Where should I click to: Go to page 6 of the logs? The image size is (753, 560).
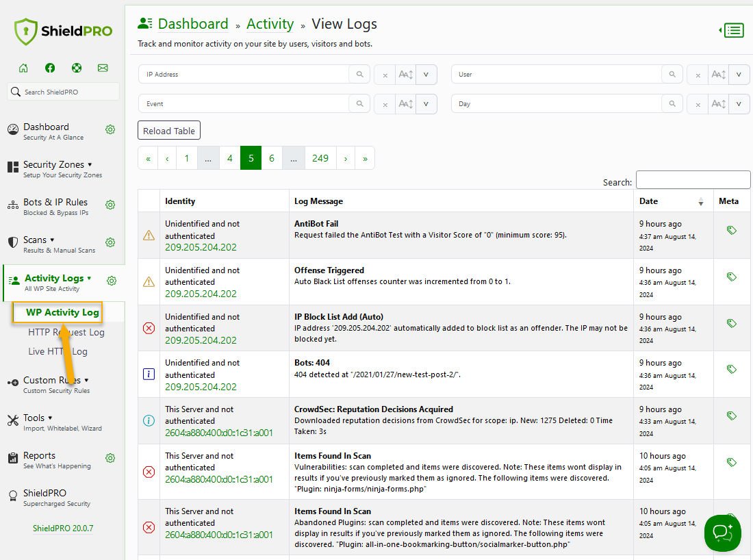point(272,158)
